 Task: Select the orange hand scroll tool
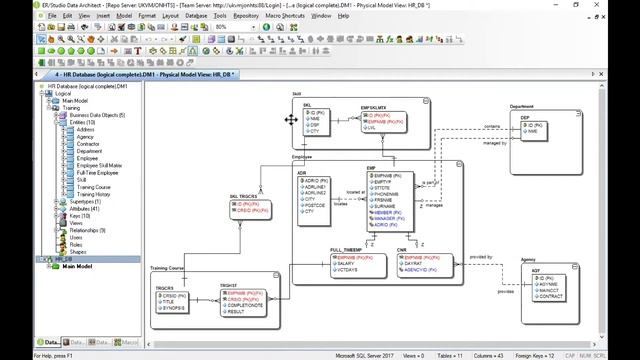51,39
